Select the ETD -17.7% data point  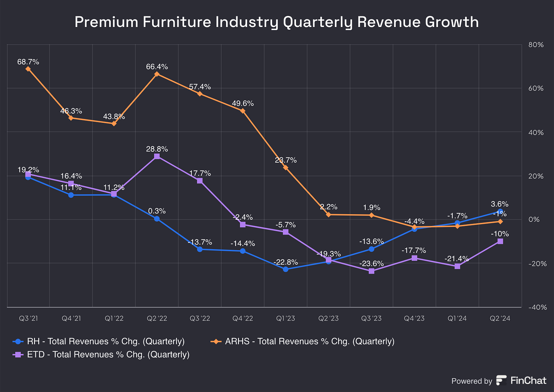(414, 258)
